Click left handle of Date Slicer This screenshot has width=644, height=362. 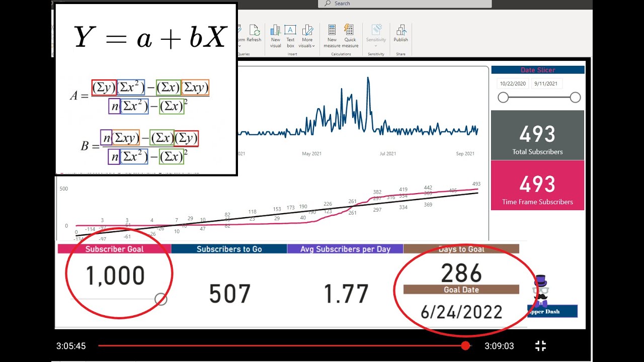click(x=503, y=98)
